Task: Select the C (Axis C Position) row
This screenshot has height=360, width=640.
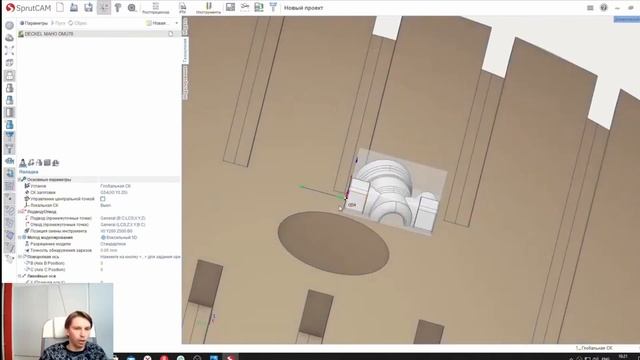Action: point(99,270)
